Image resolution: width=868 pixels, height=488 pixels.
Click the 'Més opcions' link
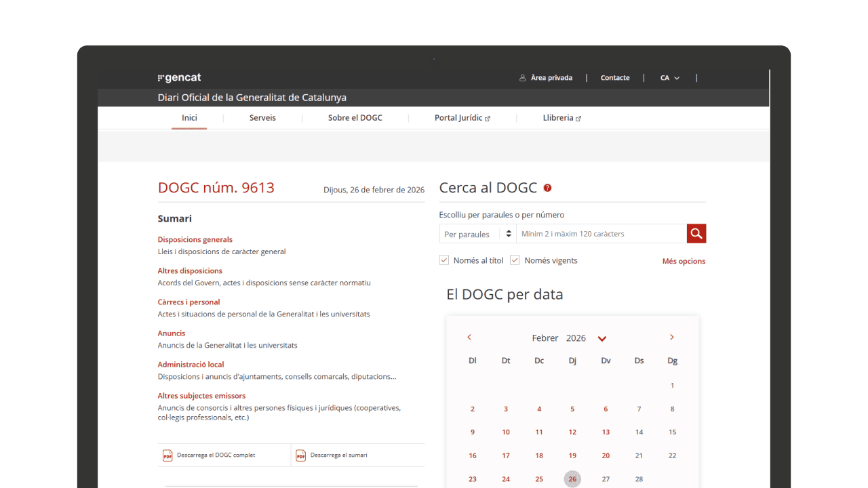pyautogui.click(x=684, y=261)
